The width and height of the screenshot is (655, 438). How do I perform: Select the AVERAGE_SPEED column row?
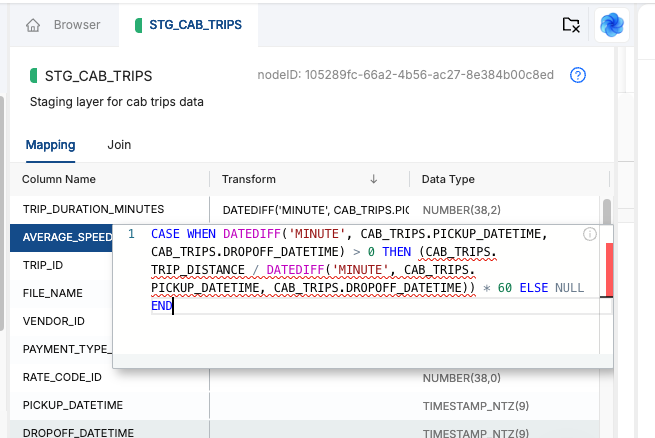[61, 238]
